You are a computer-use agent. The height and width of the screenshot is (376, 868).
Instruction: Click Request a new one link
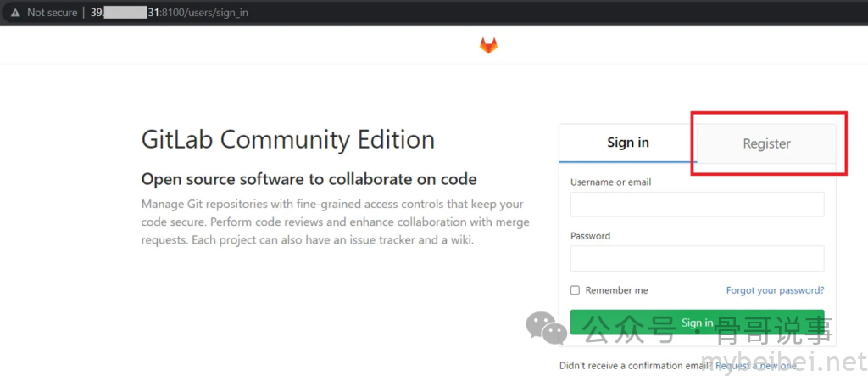(757, 366)
